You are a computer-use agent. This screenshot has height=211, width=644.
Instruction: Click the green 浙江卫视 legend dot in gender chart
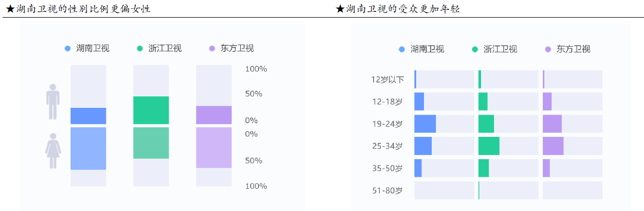pos(140,49)
